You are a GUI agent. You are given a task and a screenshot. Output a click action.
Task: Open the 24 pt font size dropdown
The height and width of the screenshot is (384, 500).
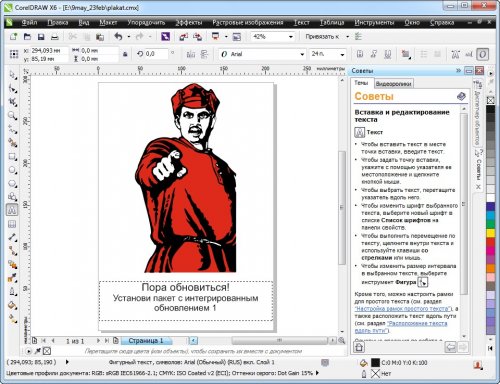pos(342,54)
